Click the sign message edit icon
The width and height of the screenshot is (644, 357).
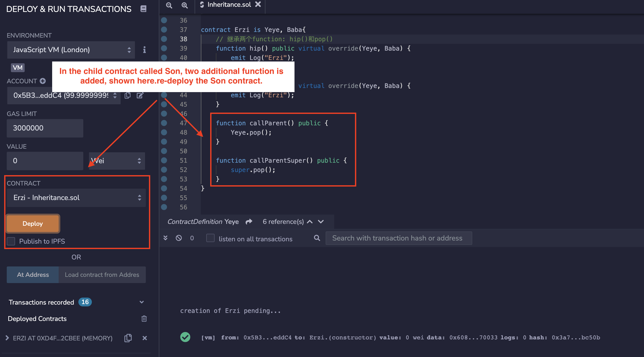tap(140, 95)
